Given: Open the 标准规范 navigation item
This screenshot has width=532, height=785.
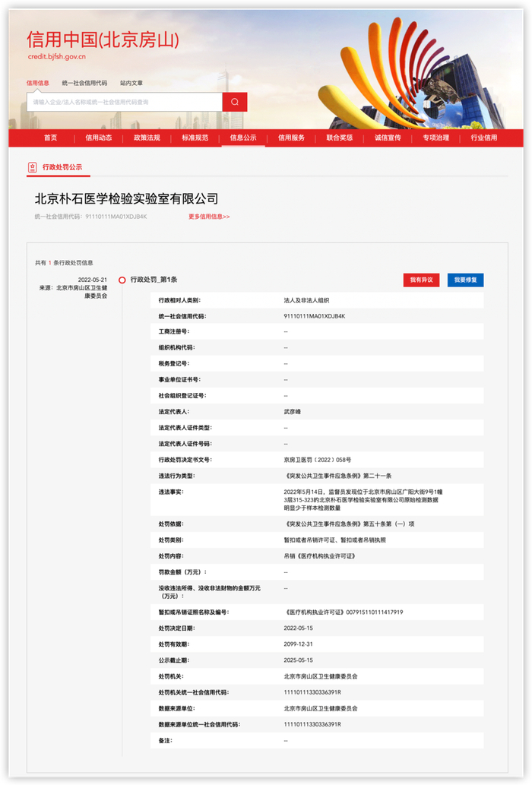Looking at the screenshot, I should coord(195,138).
